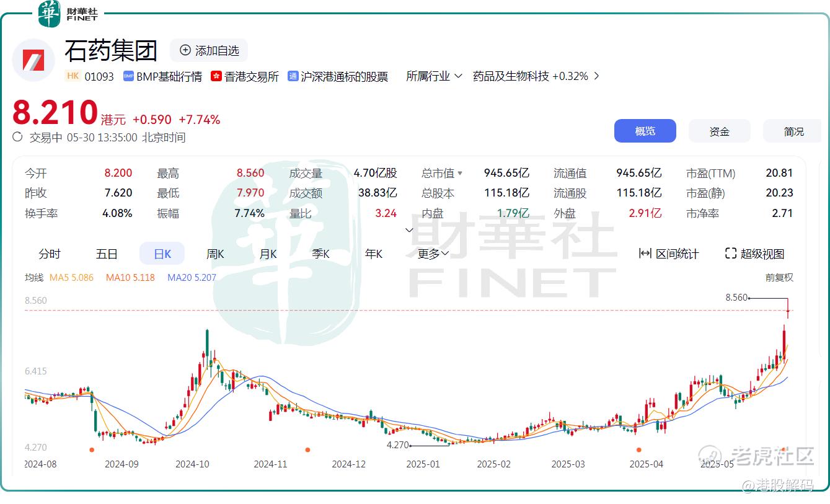
Task: Click the 总市值 value 945.65亿
Action: coord(506,173)
